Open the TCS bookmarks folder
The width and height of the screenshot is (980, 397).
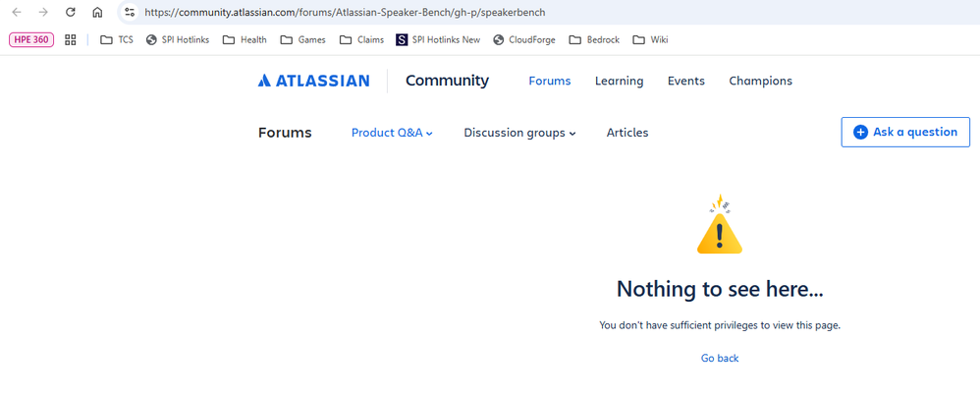pyautogui.click(x=117, y=40)
